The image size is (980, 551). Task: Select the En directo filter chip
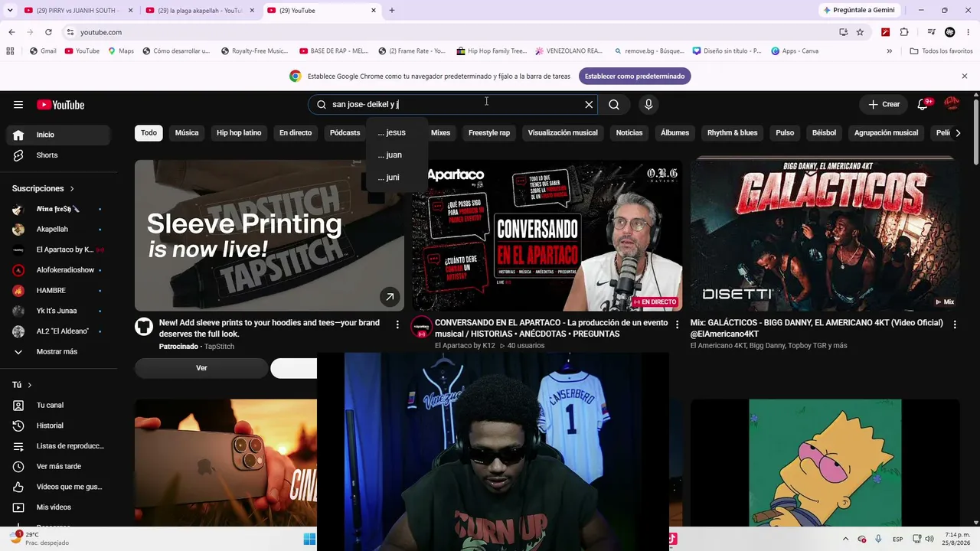point(296,133)
